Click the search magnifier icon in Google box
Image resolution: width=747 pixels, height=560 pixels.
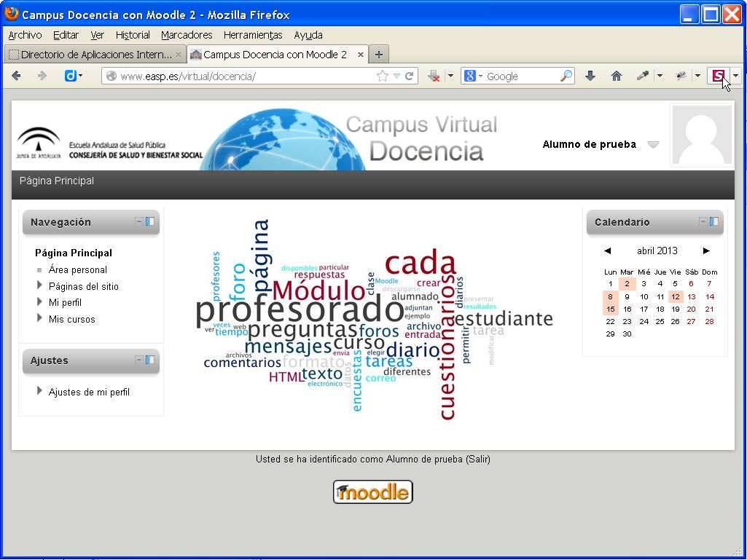(566, 76)
